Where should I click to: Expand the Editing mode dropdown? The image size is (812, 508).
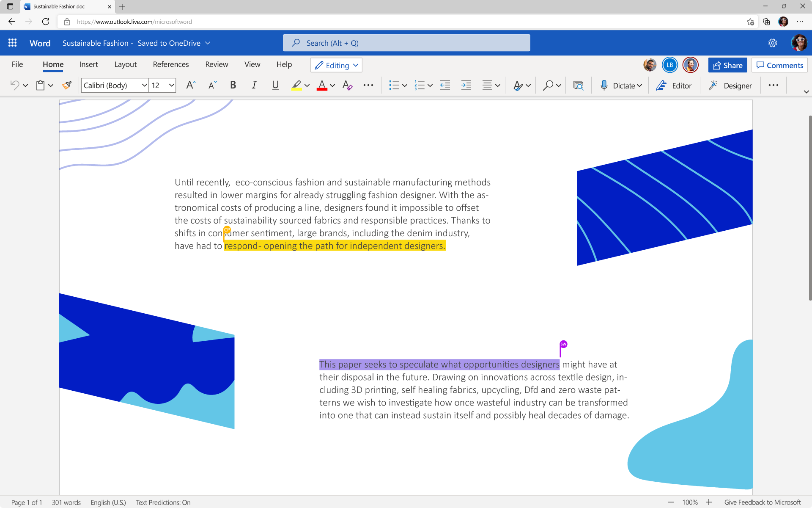(x=336, y=65)
